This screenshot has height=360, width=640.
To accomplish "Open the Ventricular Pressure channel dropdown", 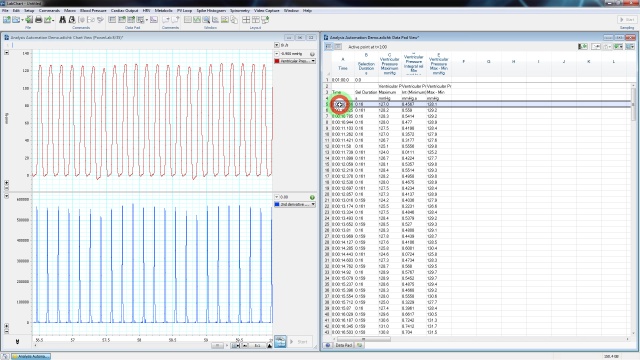I will click(313, 61).
